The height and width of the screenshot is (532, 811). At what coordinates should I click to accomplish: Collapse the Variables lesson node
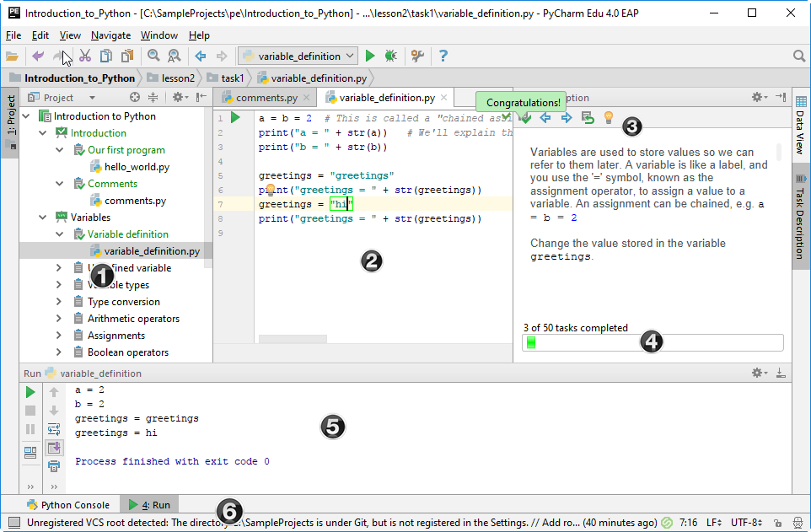[43, 218]
